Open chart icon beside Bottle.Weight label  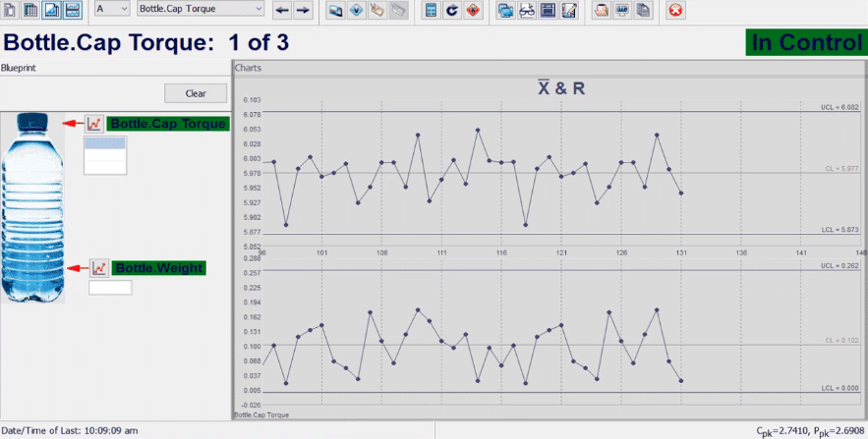coord(99,268)
